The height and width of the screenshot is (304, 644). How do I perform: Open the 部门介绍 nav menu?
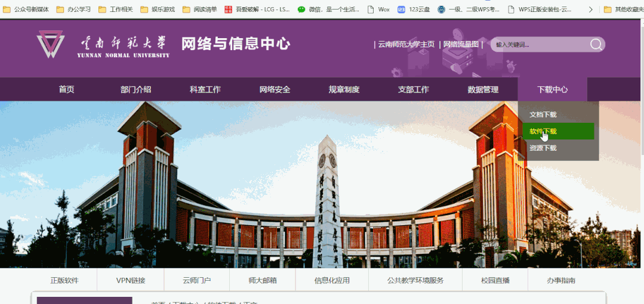click(135, 89)
